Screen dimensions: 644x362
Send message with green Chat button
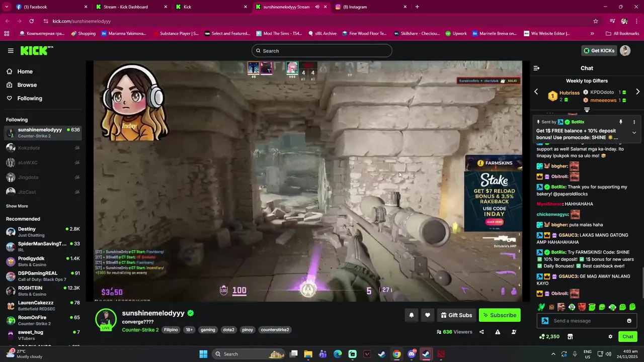[x=628, y=336]
